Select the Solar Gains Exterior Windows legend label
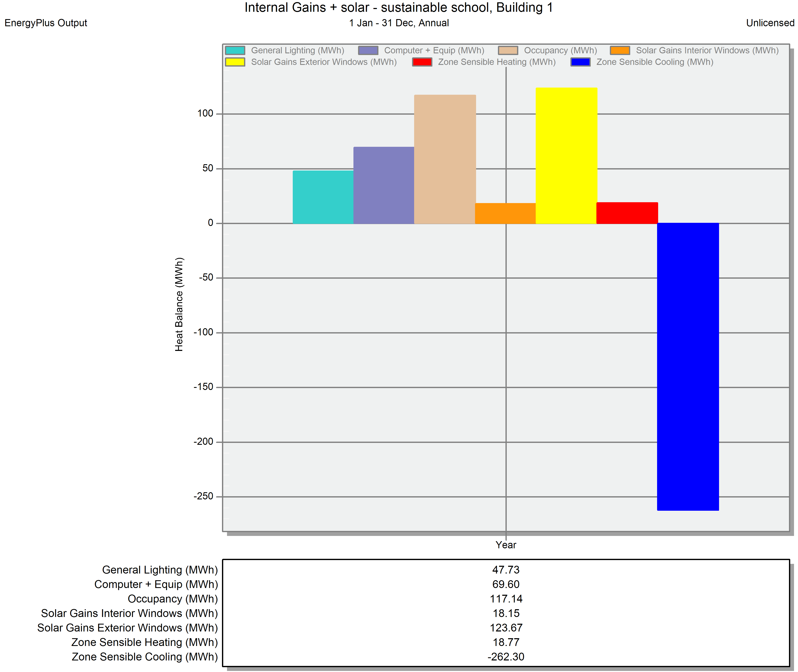This screenshot has width=798, height=672. click(324, 62)
